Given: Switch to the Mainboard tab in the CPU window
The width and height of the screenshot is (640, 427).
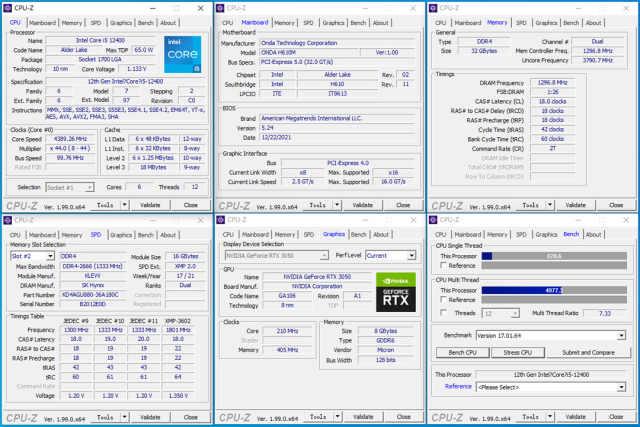Looking at the screenshot, I should (42, 23).
